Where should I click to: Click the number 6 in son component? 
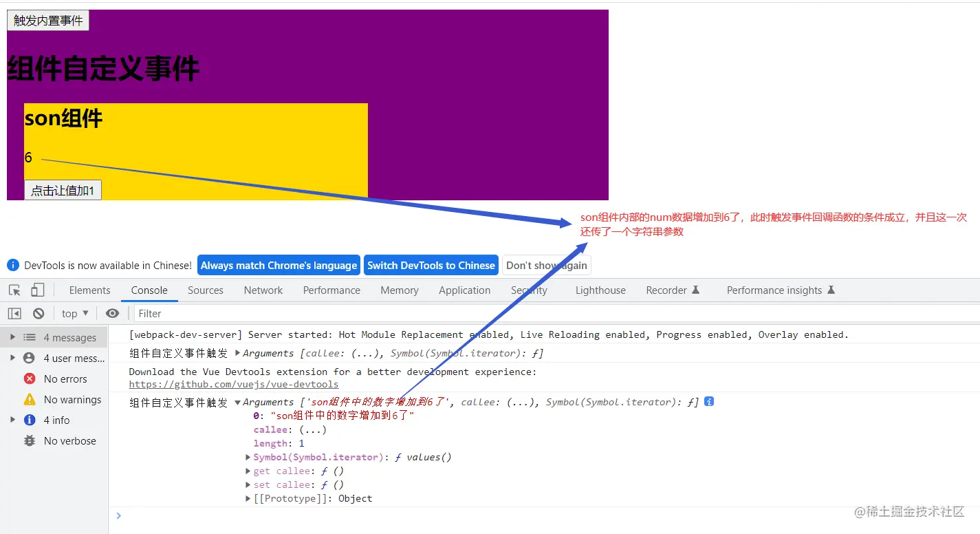[28, 158]
